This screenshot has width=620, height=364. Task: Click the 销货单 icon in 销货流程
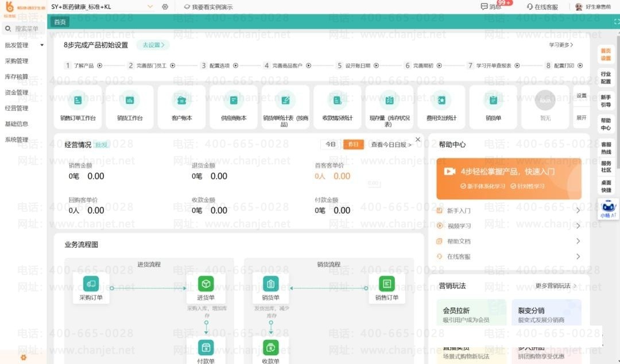[x=270, y=283]
